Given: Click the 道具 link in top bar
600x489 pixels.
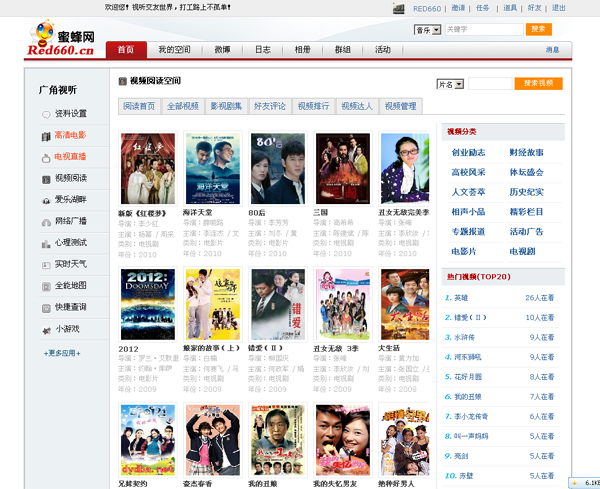Looking at the screenshot, I should (510, 8).
